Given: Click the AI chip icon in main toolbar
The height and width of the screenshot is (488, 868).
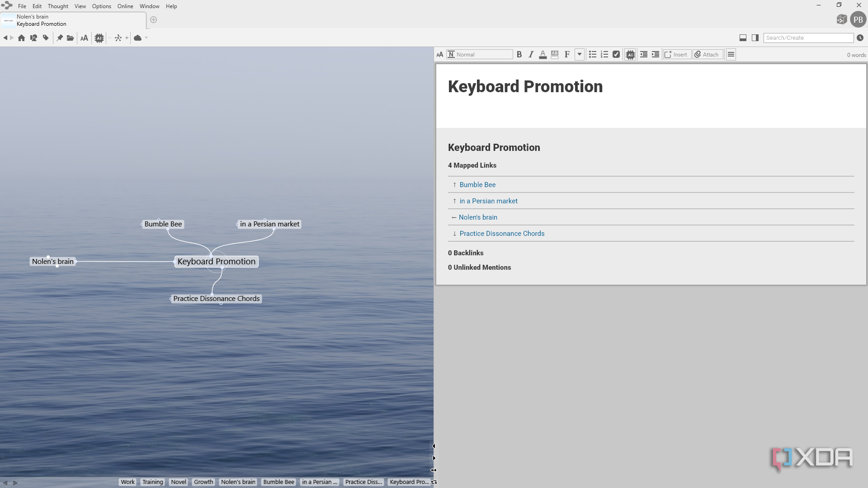Looking at the screenshot, I should coord(99,38).
